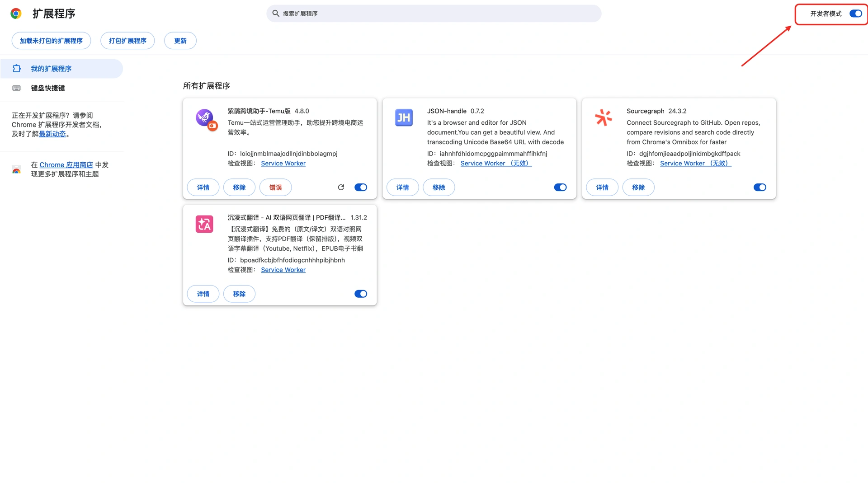
Task: Click the 开发者模式 label text
Action: click(x=826, y=14)
